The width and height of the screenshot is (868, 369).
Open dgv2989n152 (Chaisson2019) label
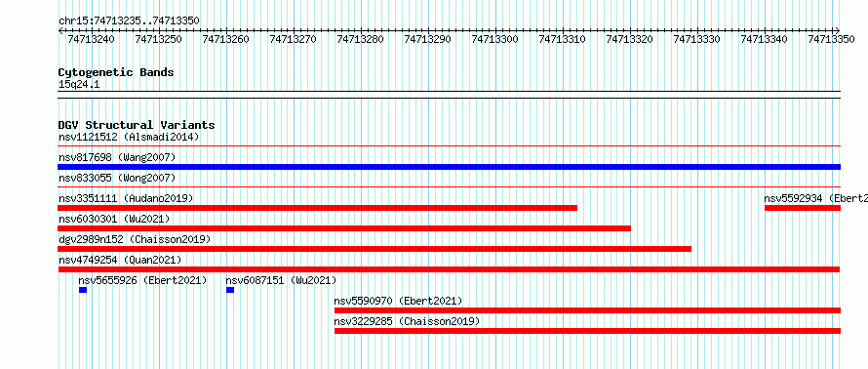click(x=135, y=239)
